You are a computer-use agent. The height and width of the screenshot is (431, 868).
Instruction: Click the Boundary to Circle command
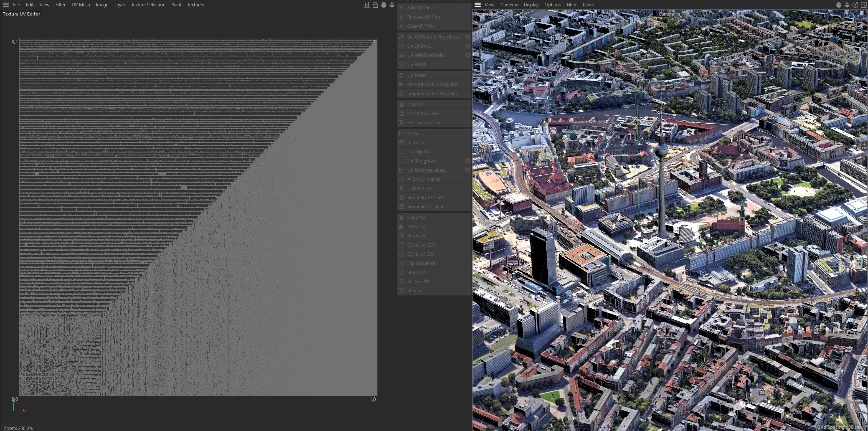[434, 197]
